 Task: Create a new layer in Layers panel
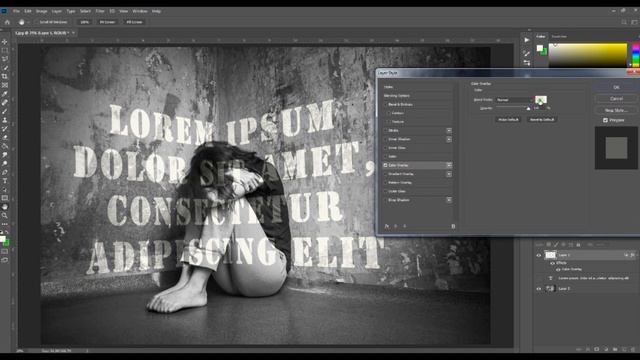coord(624,349)
